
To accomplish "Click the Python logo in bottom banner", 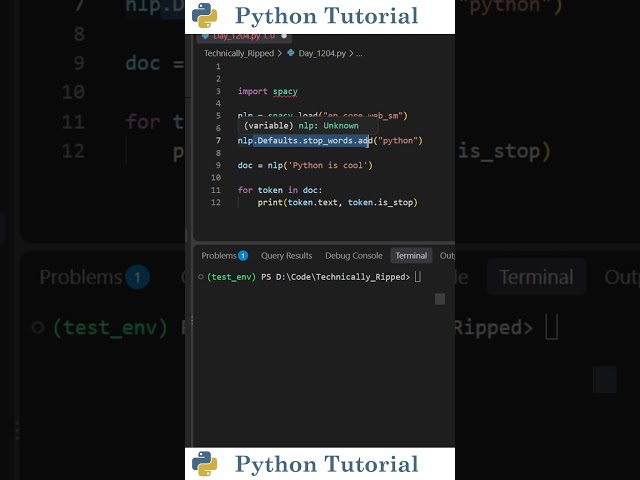I will (x=204, y=463).
